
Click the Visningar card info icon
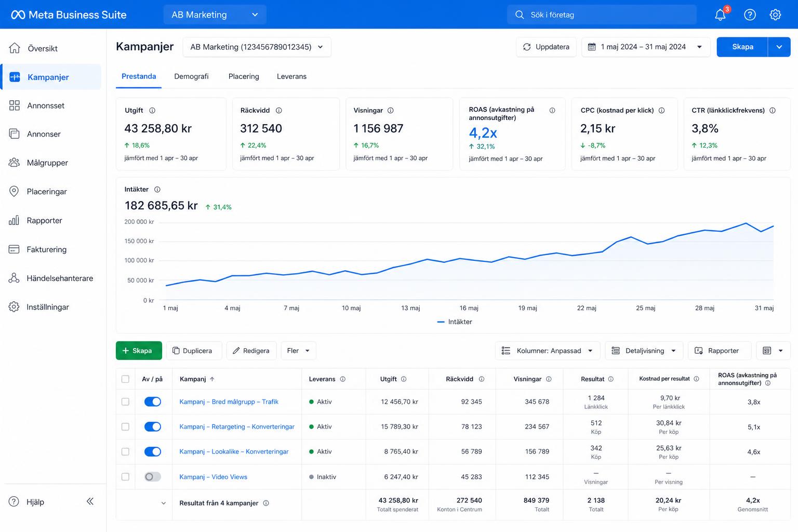(x=391, y=111)
